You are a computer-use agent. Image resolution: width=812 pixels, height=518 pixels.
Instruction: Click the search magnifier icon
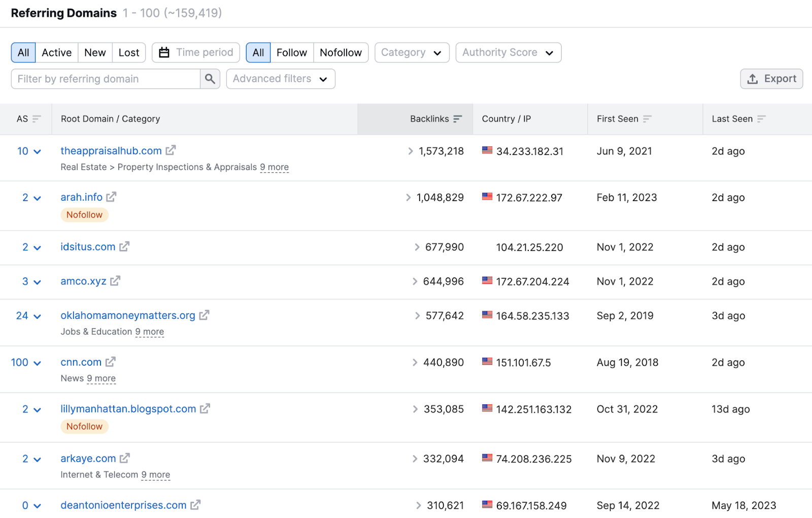click(210, 79)
